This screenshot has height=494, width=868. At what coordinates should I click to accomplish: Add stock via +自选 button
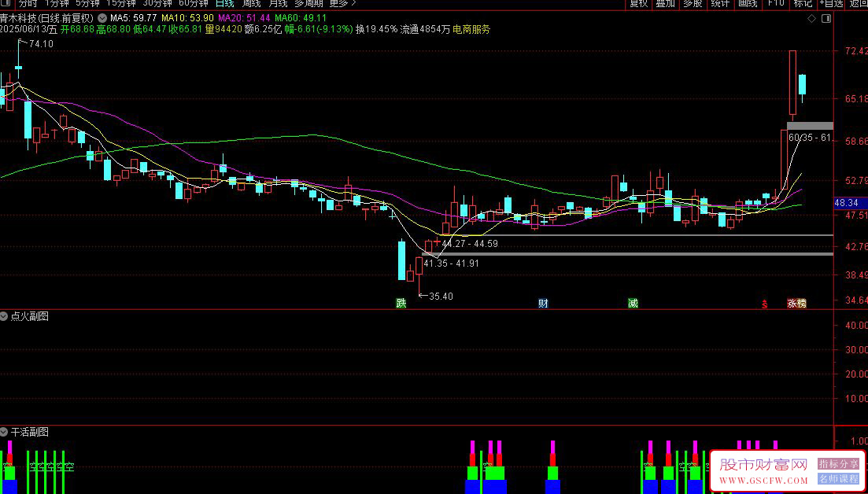coord(831,3)
